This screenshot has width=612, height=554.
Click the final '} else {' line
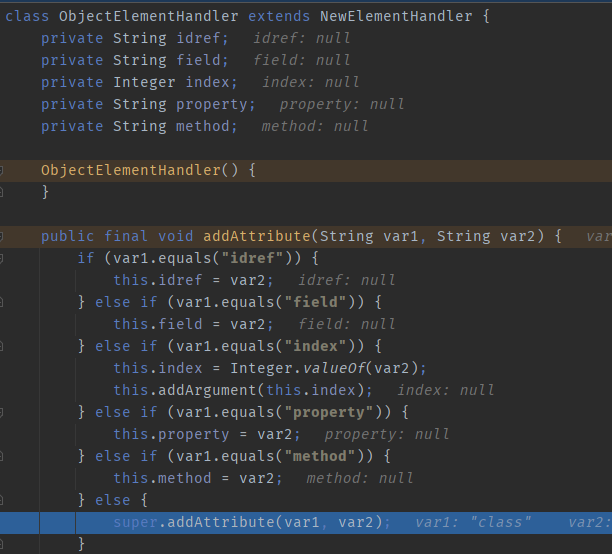112,501
